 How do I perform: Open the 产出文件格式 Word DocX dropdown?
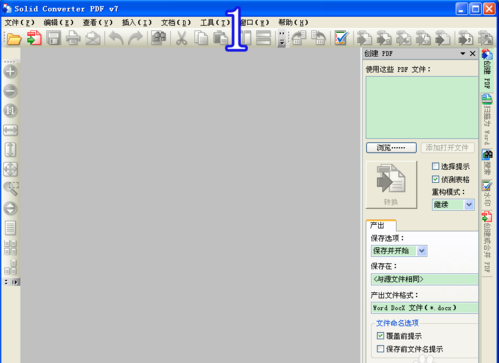[x=424, y=308]
